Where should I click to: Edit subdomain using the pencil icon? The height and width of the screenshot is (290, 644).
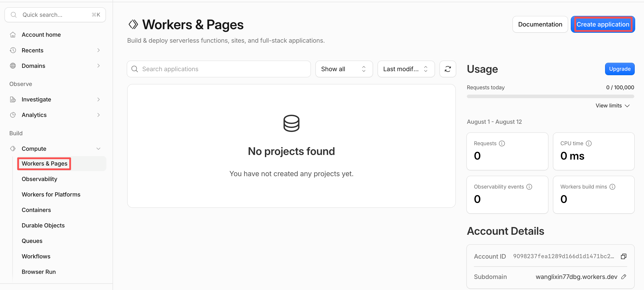click(624, 277)
